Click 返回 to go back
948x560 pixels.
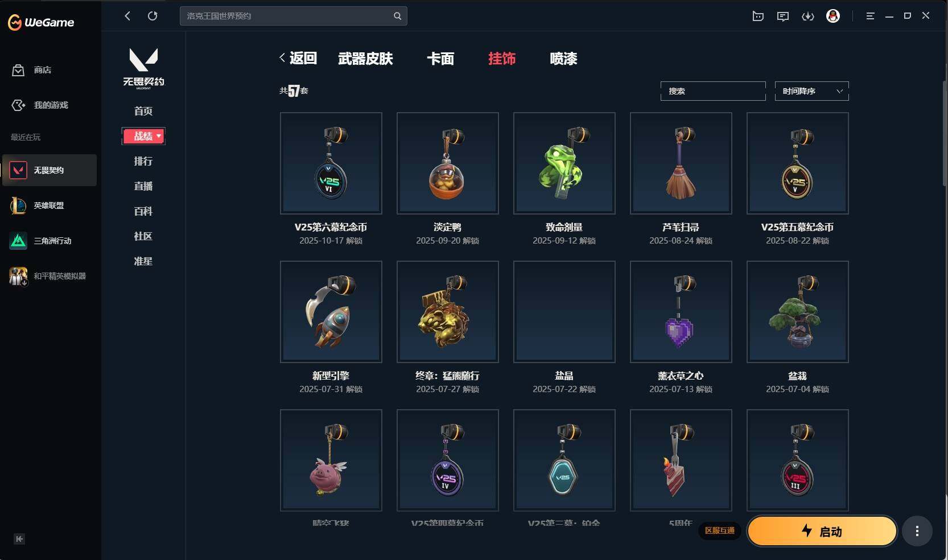[x=298, y=58]
